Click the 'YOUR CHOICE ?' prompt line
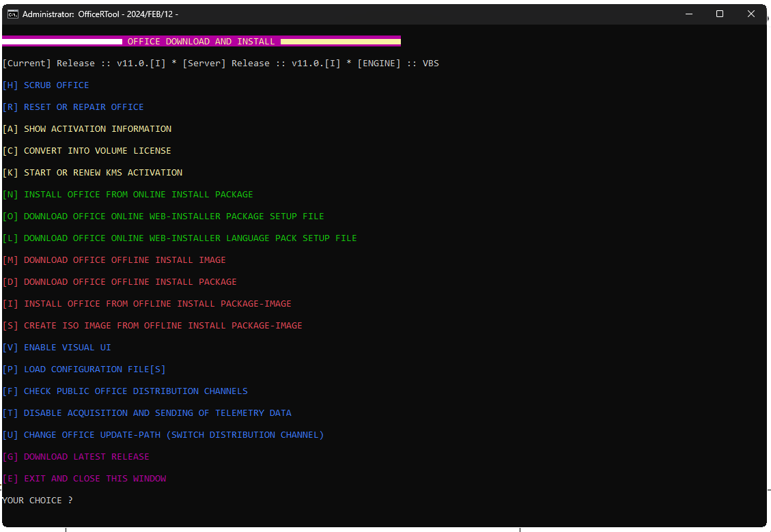 coord(38,501)
